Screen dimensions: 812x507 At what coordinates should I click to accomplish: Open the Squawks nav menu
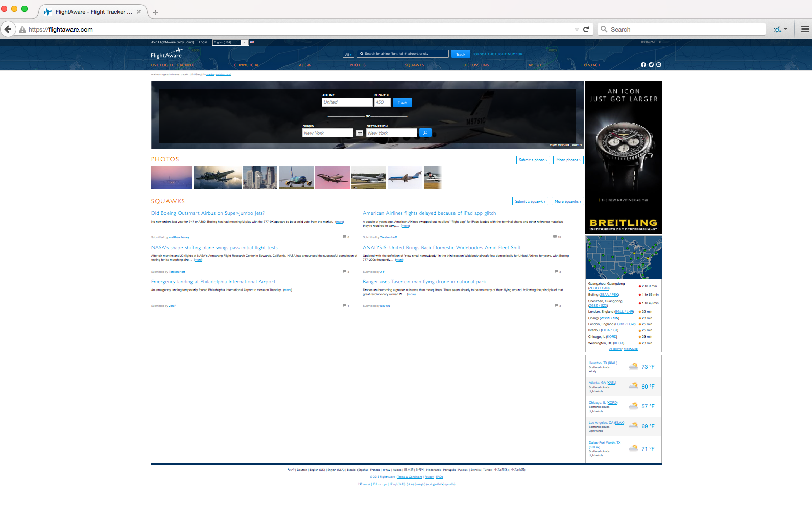[415, 65]
